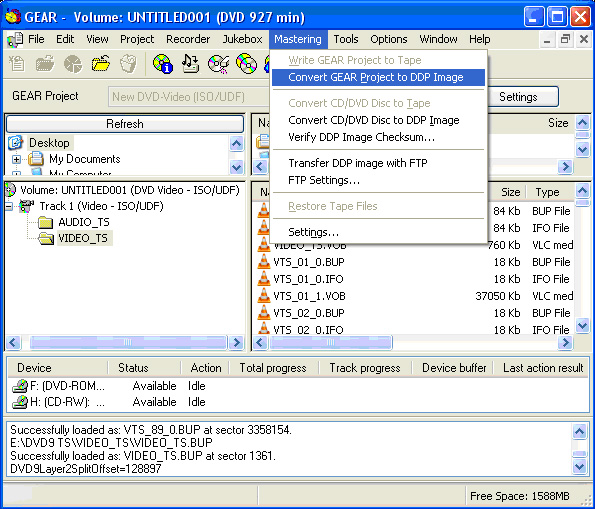Click the document icon left of File menu
The width and height of the screenshot is (595, 509).
coord(15,39)
